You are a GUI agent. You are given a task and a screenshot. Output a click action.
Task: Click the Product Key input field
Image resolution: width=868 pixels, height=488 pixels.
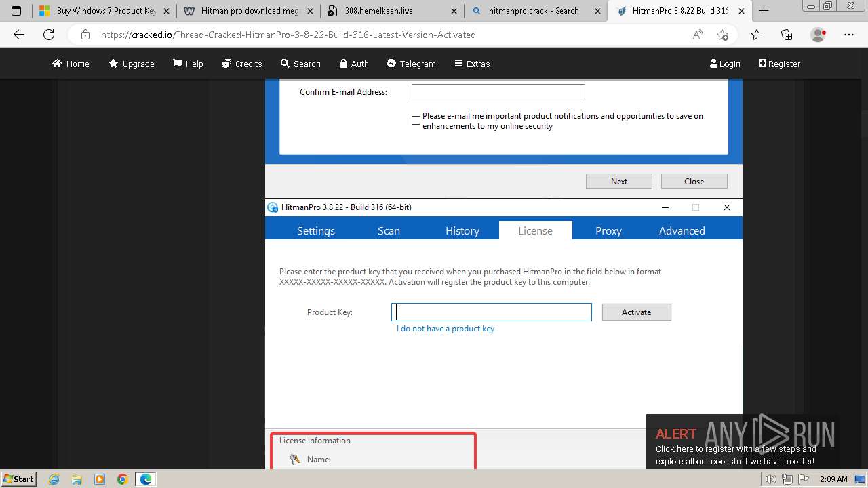(x=492, y=312)
